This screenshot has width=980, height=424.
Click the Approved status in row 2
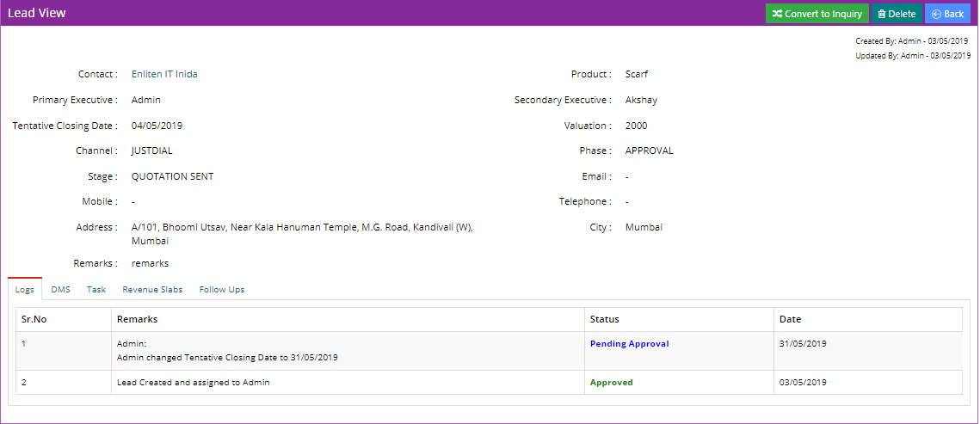[x=611, y=383]
